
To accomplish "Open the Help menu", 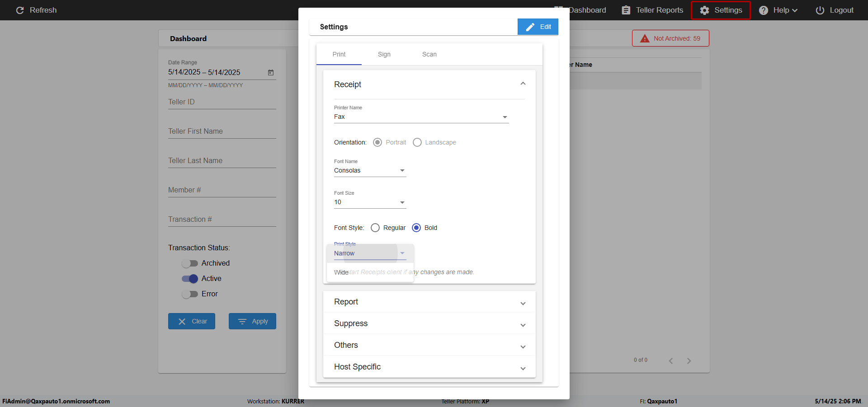I will click(x=778, y=10).
